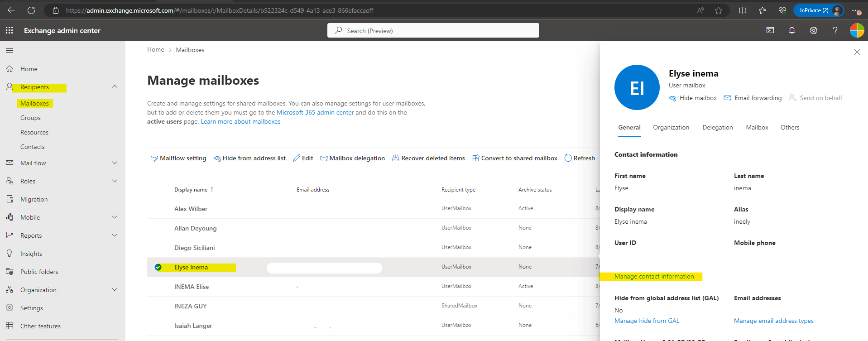Collapse the Recipients section chevron
Viewport: 868px width, 341px height.
click(115, 86)
